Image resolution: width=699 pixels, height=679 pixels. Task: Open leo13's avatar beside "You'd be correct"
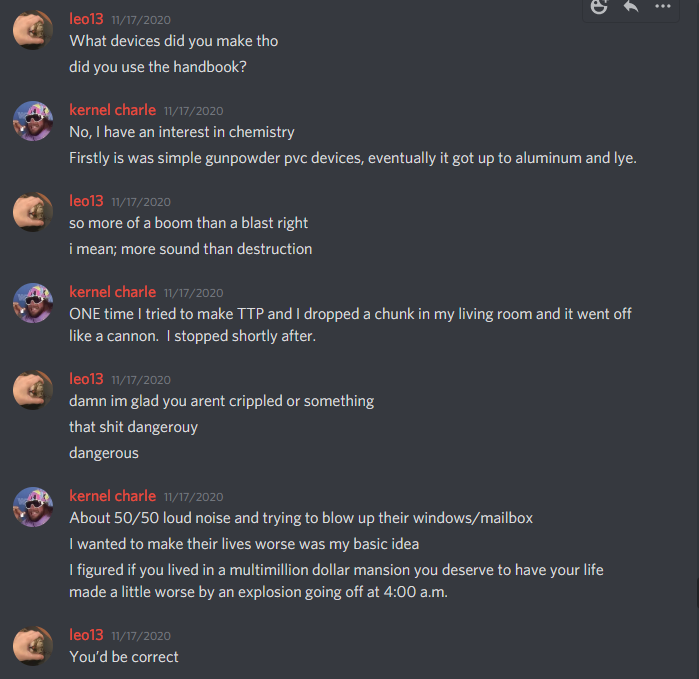click(x=33, y=646)
